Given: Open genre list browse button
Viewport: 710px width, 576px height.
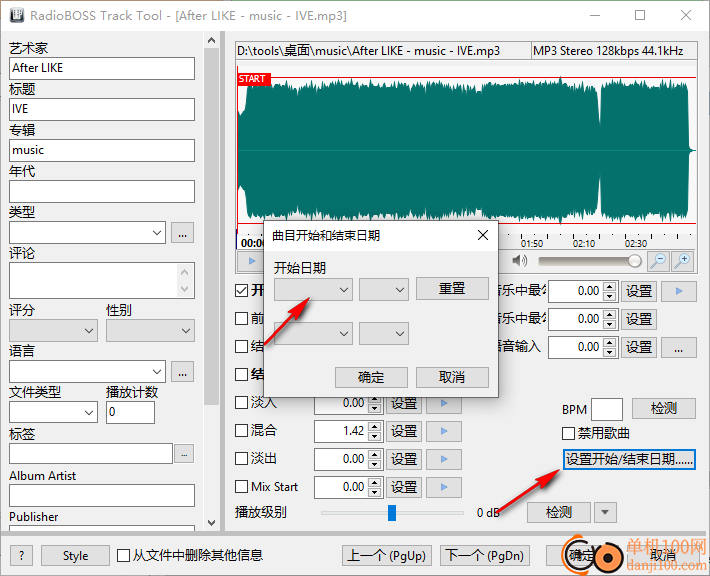Looking at the screenshot, I should pyautogui.click(x=182, y=233).
